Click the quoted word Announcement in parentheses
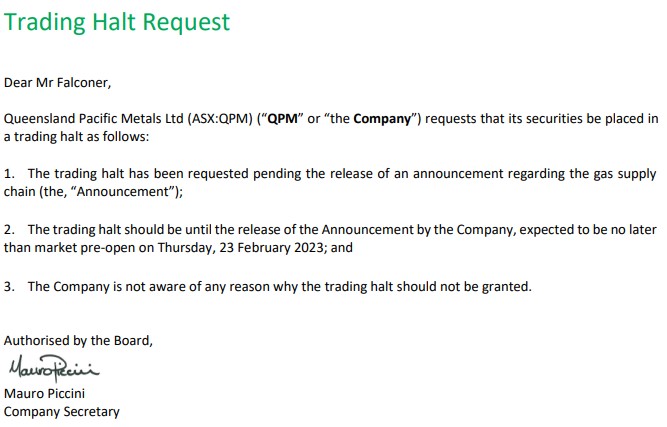 [x=124, y=192]
